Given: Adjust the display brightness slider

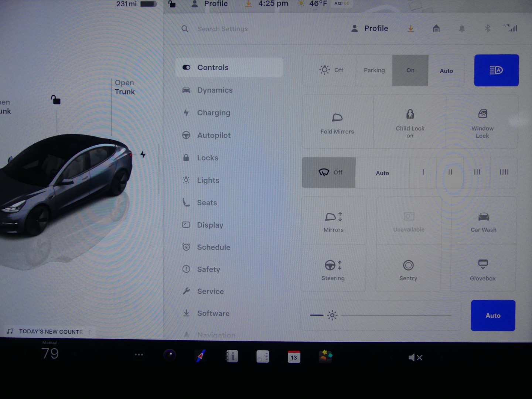Looking at the screenshot, I should click(396, 315).
